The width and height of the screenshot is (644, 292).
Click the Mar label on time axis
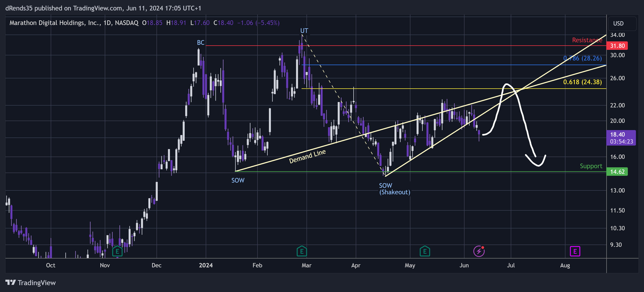pyautogui.click(x=306, y=265)
